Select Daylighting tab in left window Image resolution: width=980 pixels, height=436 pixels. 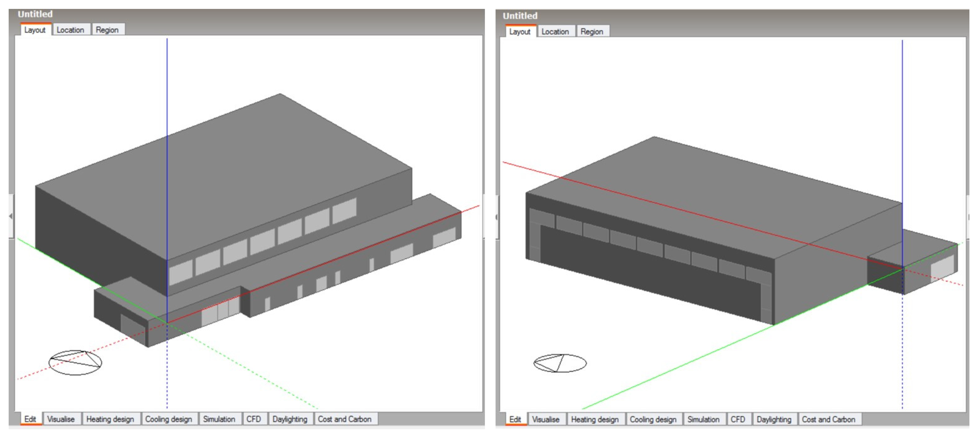pos(289,419)
